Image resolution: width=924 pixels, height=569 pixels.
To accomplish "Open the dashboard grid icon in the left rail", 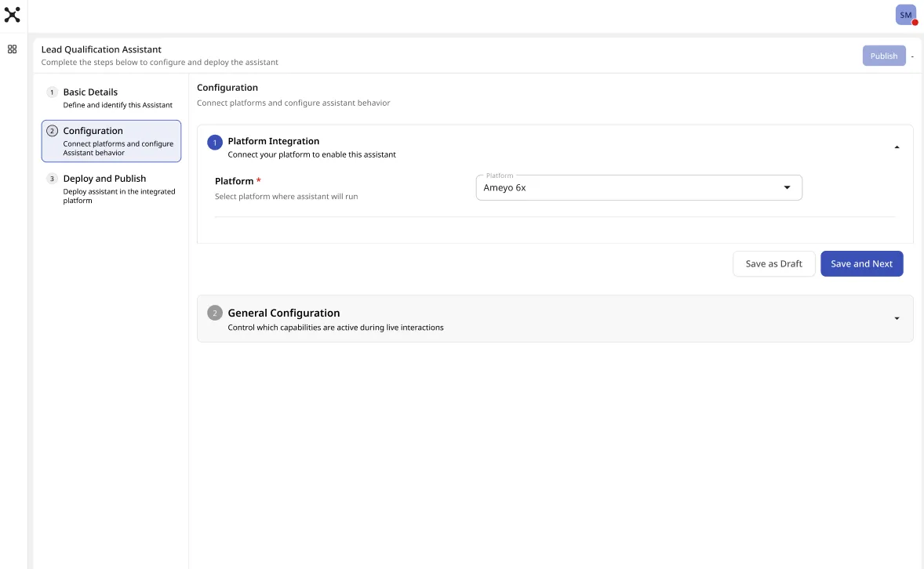I will 12,49.
